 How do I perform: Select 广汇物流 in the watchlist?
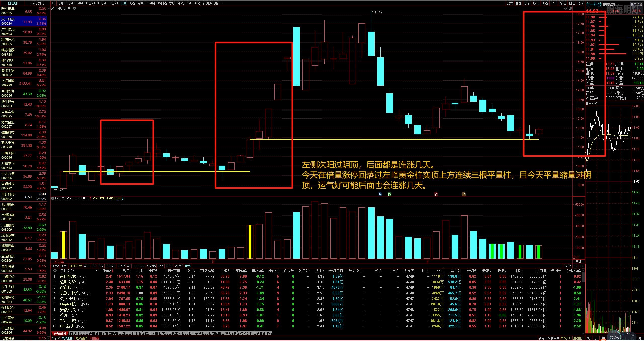point(24,31)
